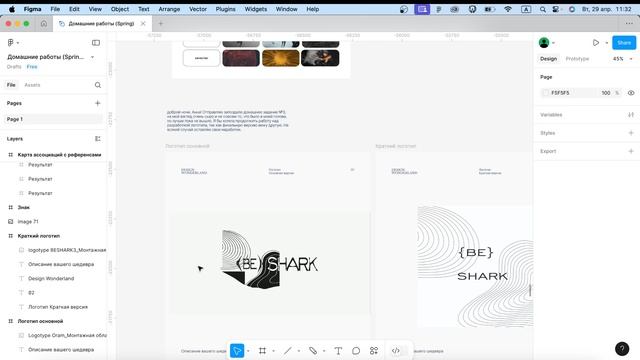Toggle Dev Mode code icon

click(396, 351)
